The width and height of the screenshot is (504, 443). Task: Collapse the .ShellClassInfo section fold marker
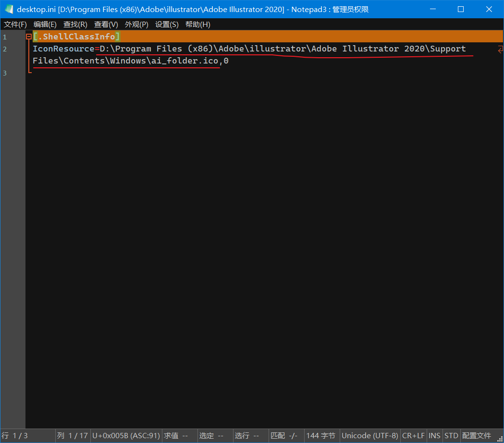29,37
